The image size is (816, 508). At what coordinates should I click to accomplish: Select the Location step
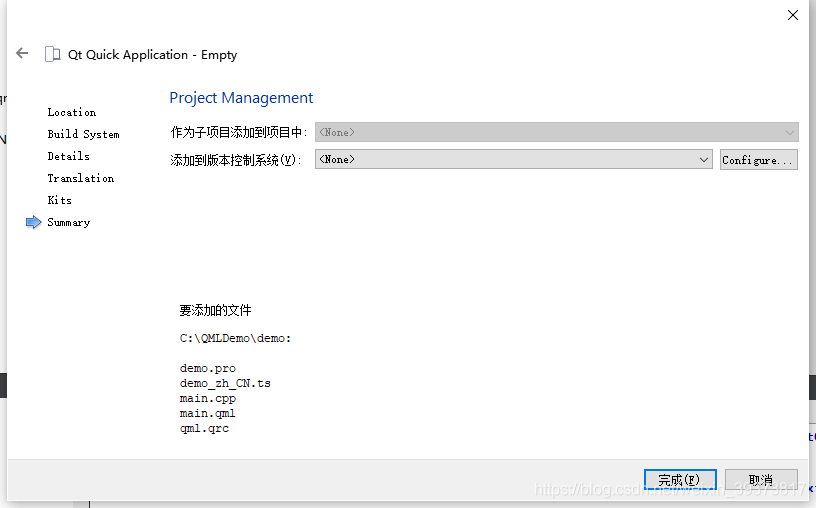[x=72, y=112]
